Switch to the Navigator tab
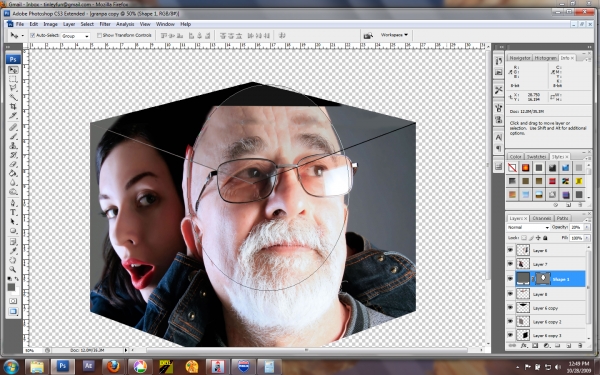 pos(520,58)
